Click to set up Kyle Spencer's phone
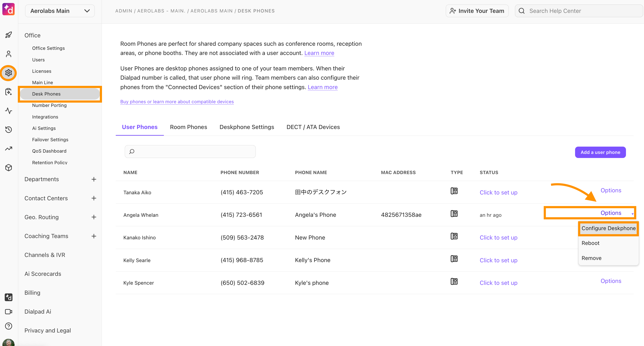644x346 pixels. [498, 283]
